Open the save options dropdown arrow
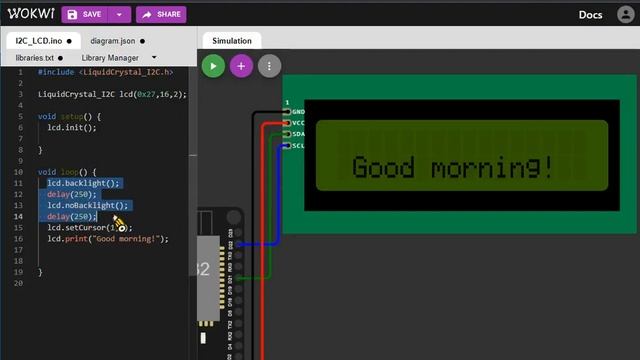 [x=120, y=15]
